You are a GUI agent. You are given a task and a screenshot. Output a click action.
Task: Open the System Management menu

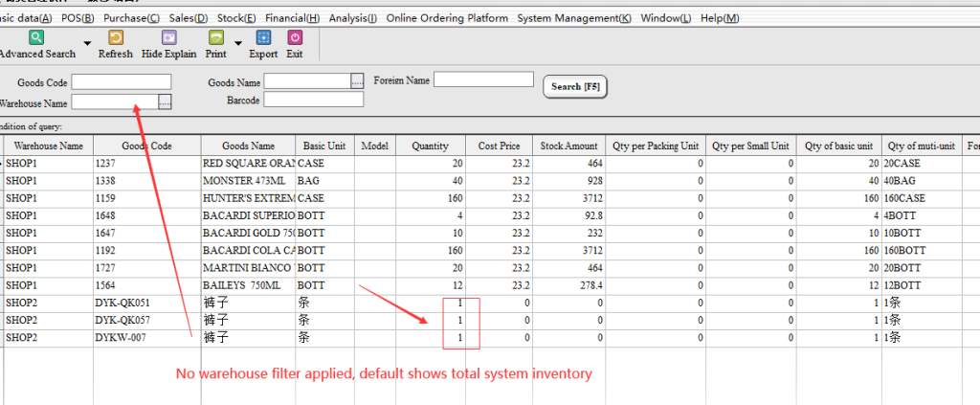click(x=573, y=18)
